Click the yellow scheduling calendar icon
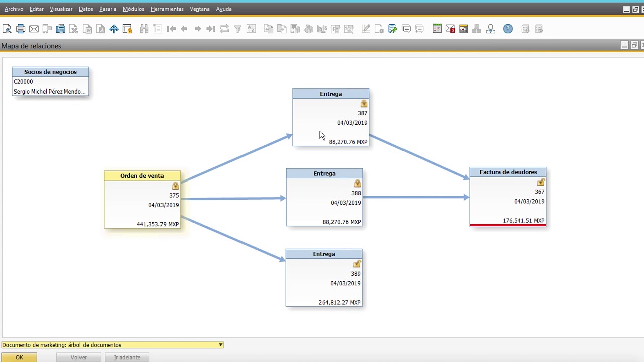Screen dimensions: 644x362 464,29
